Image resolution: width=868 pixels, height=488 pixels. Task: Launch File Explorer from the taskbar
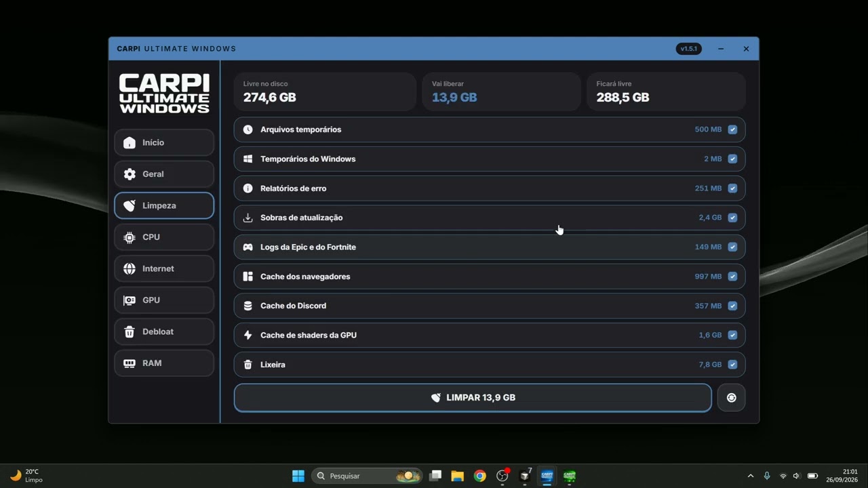458,476
